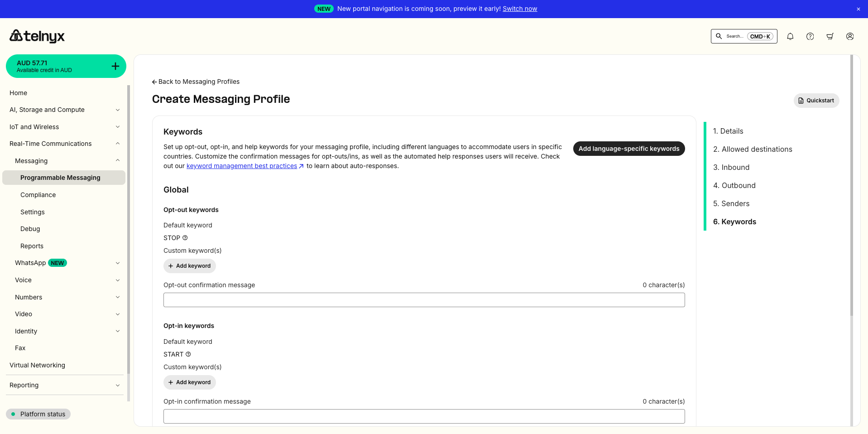
Task: Open the user account profile icon
Action: point(850,36)
